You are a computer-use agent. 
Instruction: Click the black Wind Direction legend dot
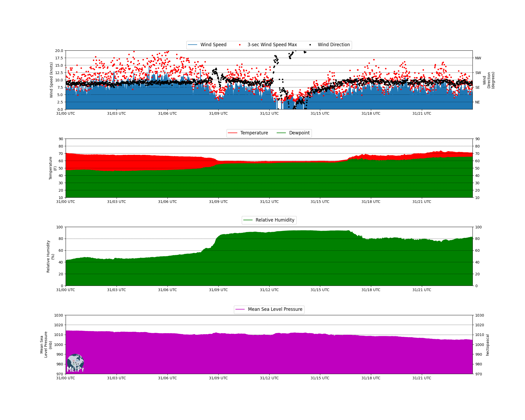pyautogui.click(x=310, y=45)
